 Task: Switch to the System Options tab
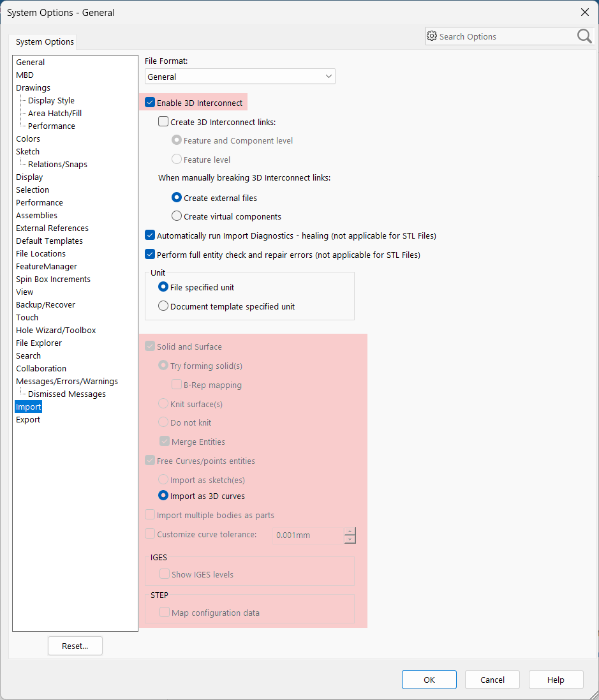[x=45, y=41]
